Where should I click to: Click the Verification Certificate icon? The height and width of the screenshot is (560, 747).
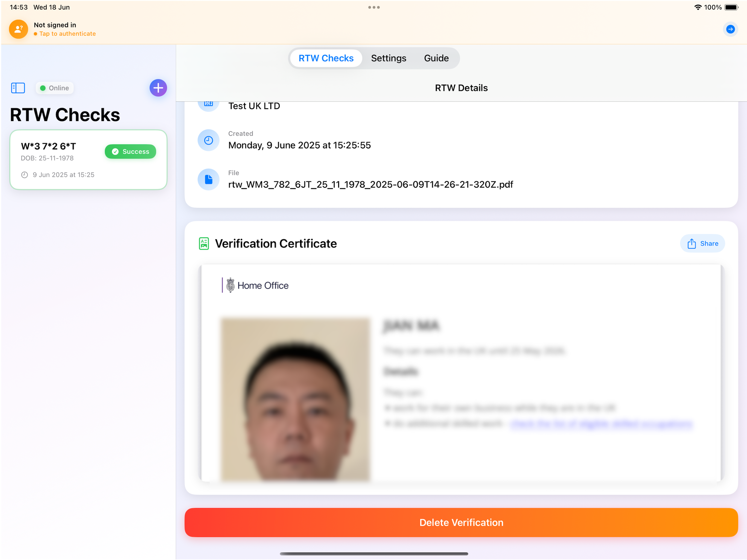point(204,244)
